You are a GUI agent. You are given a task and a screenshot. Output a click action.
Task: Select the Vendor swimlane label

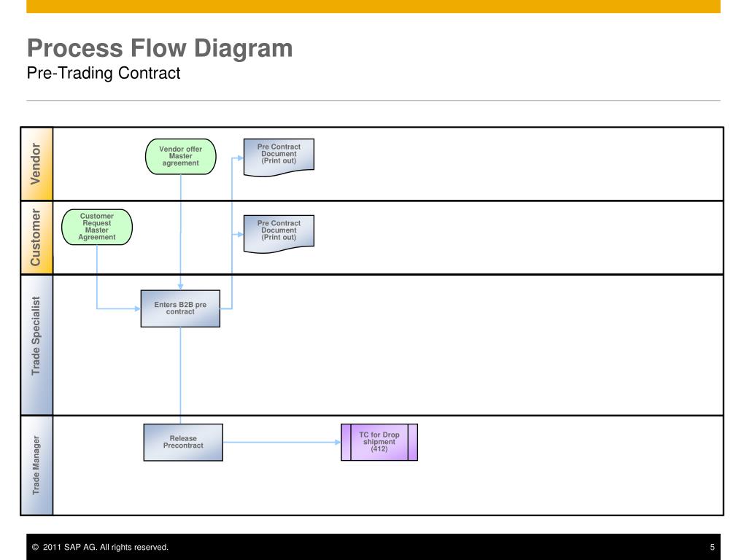pos(36,164)
